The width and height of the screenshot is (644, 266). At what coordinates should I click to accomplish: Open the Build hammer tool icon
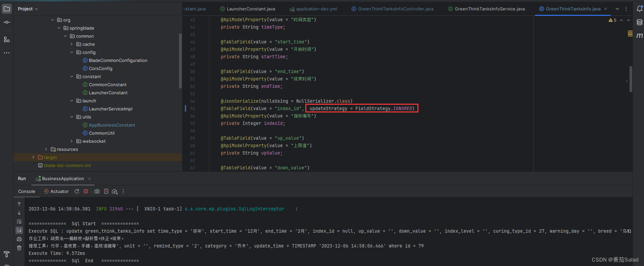pyautogui.click(x=7, y=254)
